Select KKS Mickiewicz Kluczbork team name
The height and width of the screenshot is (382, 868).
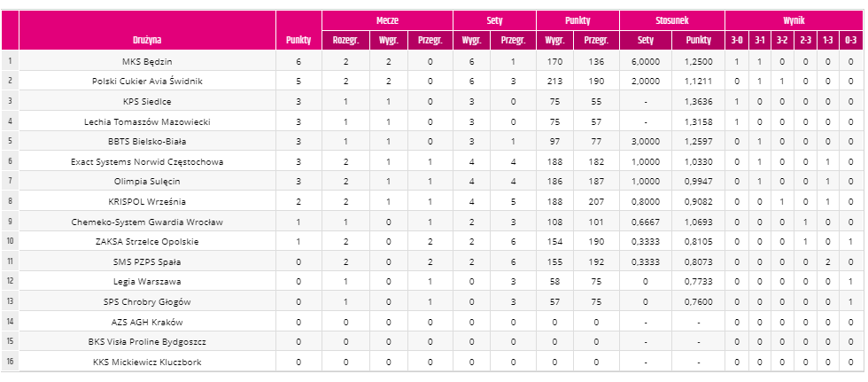pos(147,363)
